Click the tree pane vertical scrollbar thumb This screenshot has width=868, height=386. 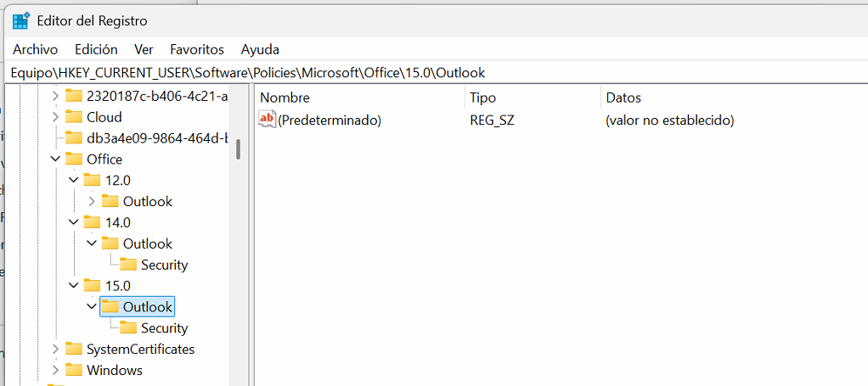click(x=238, y=148)
